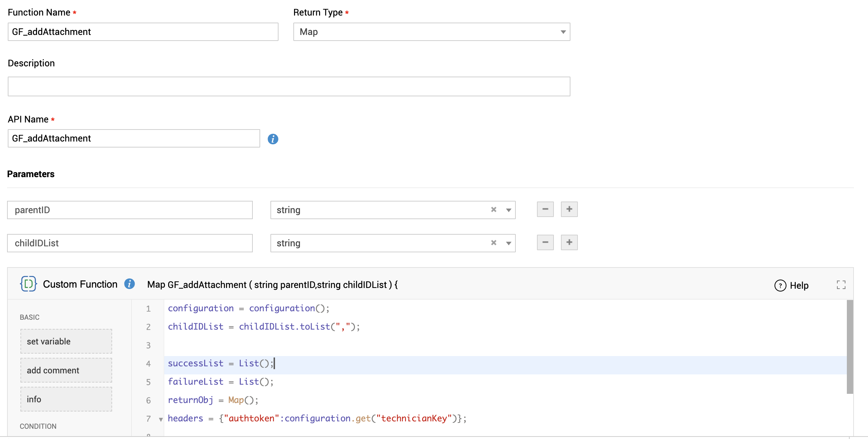Collapse code fold on line 7
Image resolution: width=868 pixels, height=439 pixels.
(161, 419)
